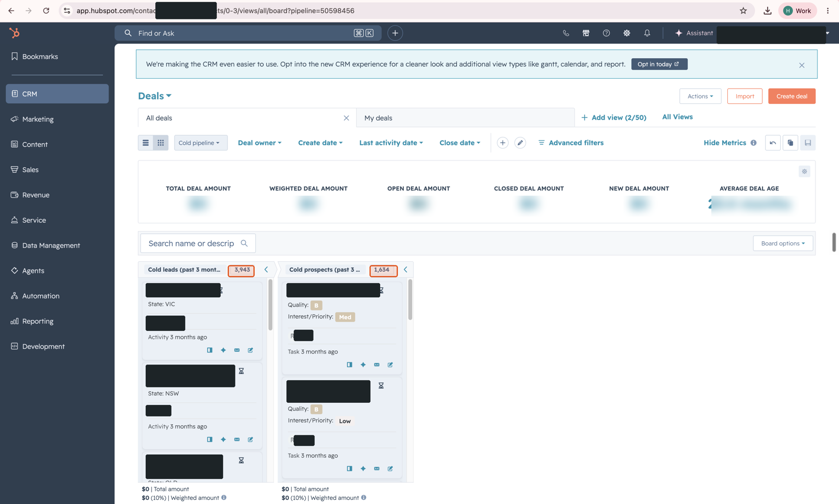Viewport: 839px width, 504px height.
Task: Click the HubSpot sprocket logo
Action: [14, 33]
